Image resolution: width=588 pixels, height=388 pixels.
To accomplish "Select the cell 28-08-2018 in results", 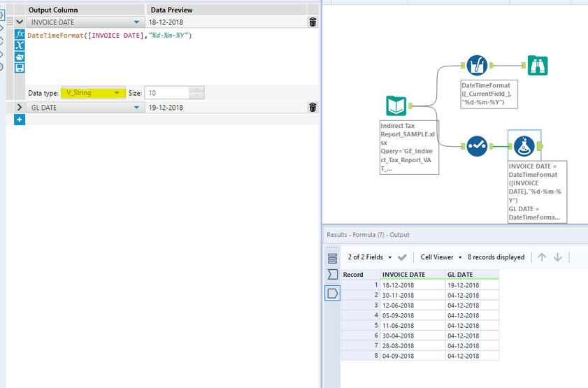I will coord(413,346).
